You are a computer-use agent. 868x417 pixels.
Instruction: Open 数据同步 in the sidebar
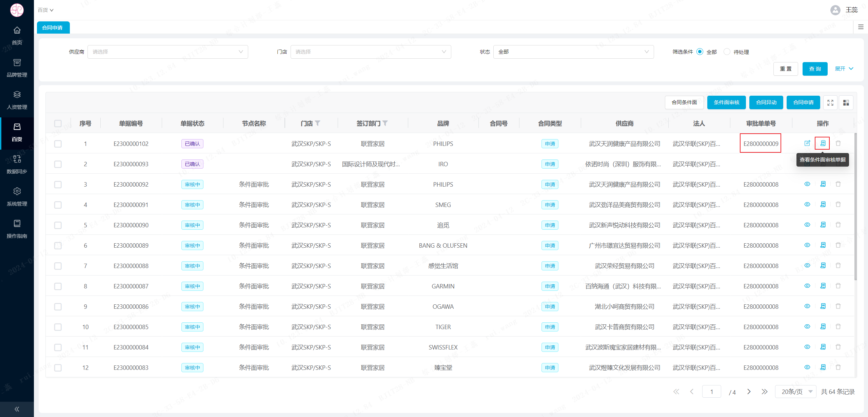click(x=17, y=165)
